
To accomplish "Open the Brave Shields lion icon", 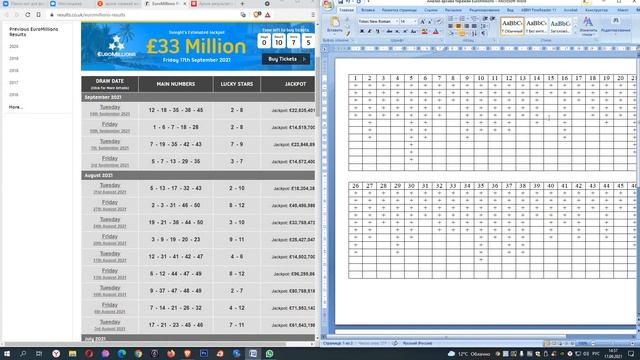I will click(257, 15).
